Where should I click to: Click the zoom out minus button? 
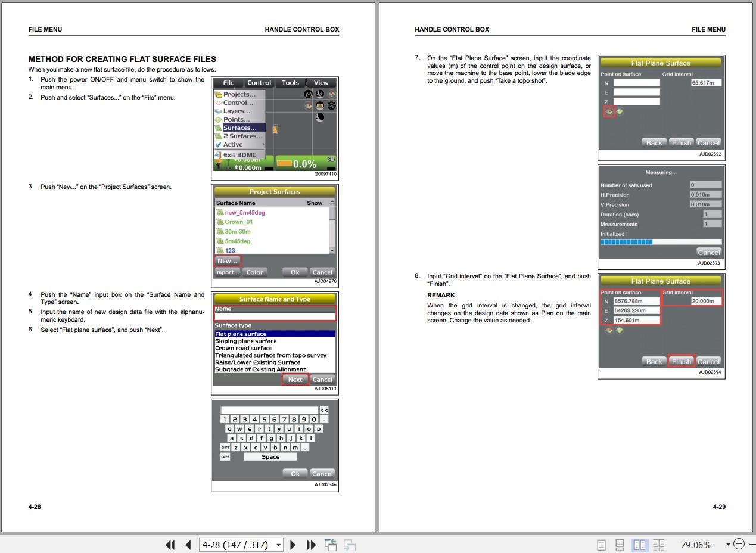pyautogui.click(x=739, y=544)
